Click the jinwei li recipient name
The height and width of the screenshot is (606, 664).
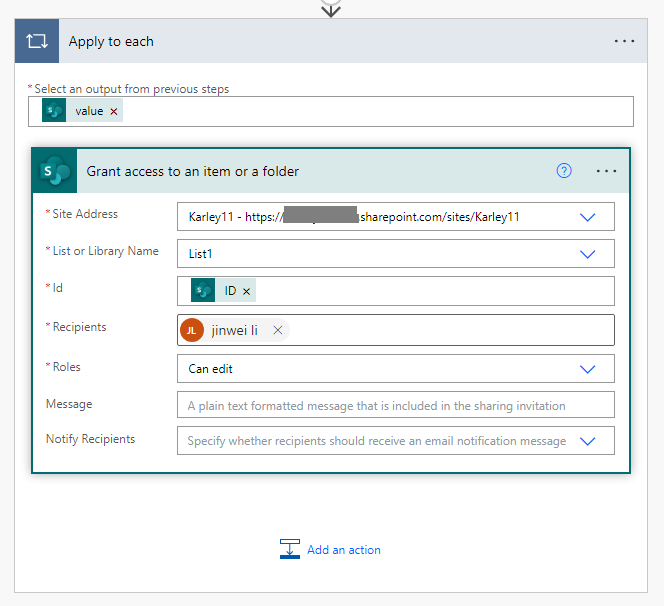[234, 330]
